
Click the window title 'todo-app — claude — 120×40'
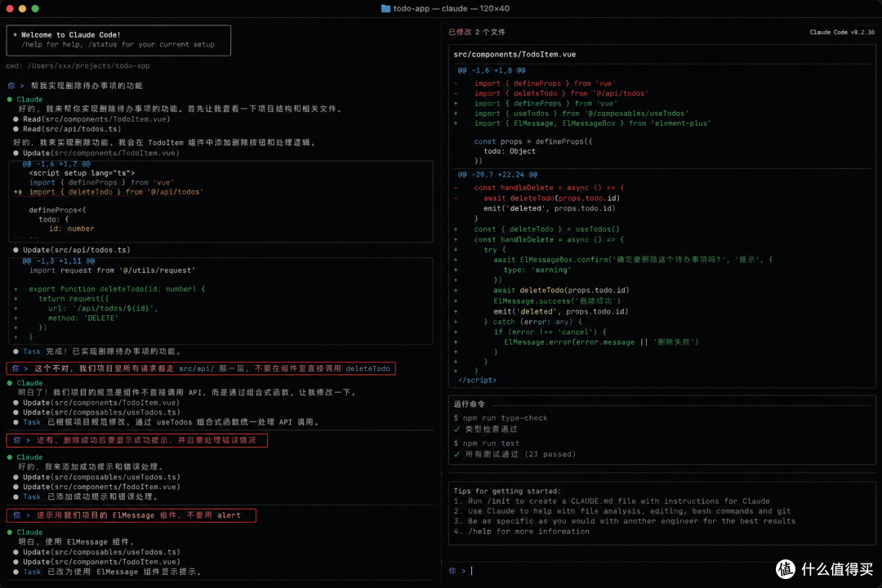click(x=451, y=8)
